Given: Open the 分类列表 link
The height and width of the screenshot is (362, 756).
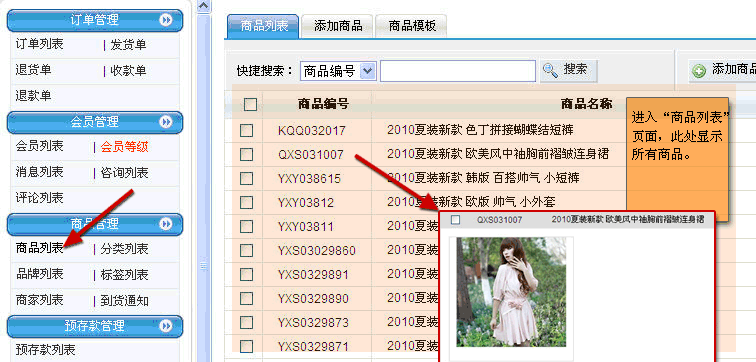Looking at the screenshot, I should click(124, 249).
